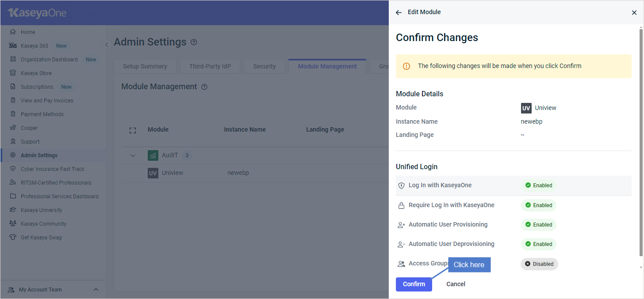Click the UV icon in Module Details
Image resolution: width=644 pixels, height=299 pixels.
(x=526, y=108)
